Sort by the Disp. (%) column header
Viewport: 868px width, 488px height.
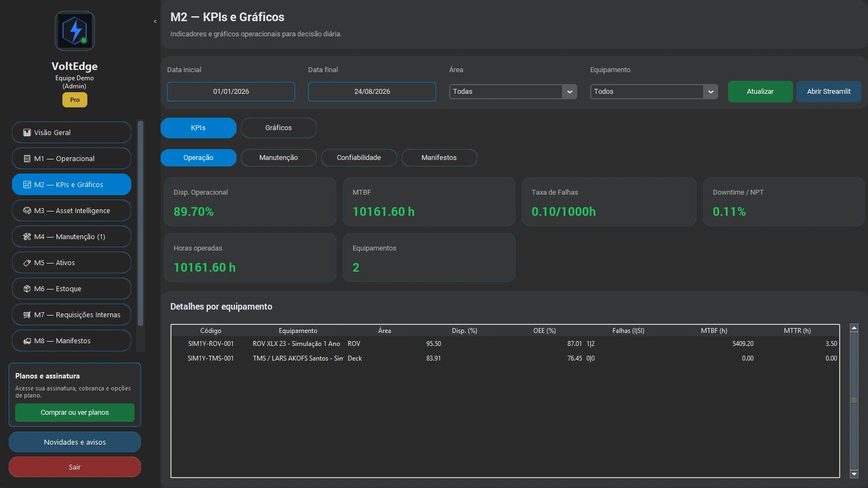464,331
